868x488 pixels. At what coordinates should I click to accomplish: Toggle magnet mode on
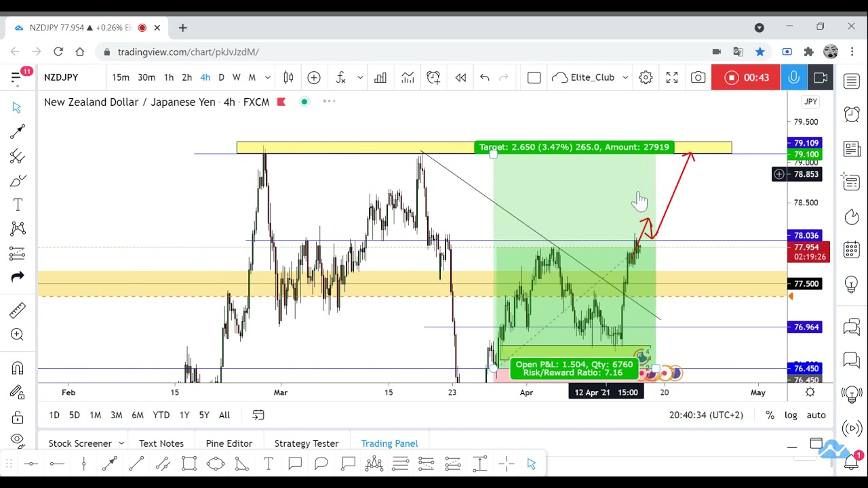point(18,368)
